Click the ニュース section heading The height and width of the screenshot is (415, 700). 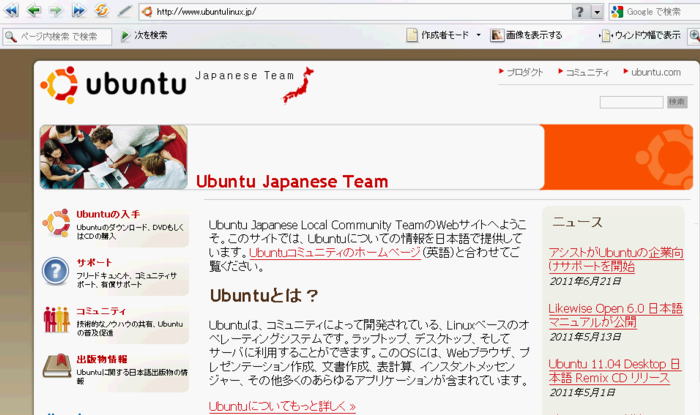(577, 222)
